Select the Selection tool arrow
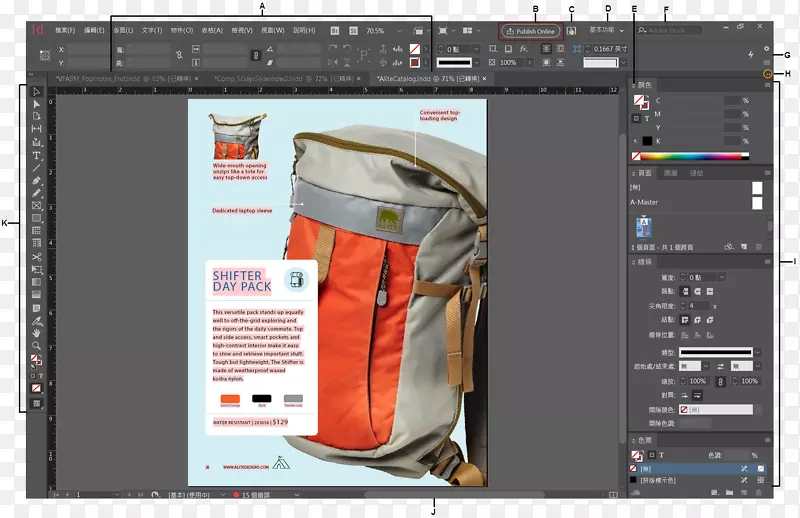Screen dimensions: 800x518 [36, 92]
